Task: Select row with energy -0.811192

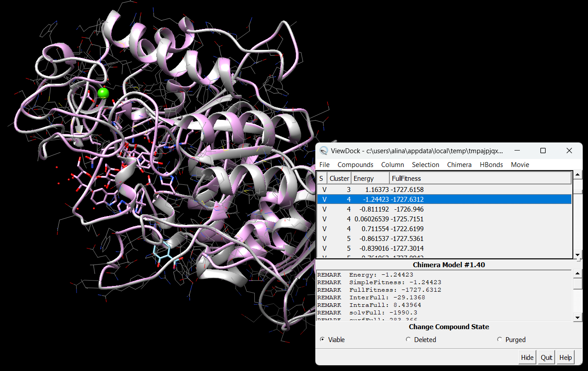Action: [x=444, y=209]
